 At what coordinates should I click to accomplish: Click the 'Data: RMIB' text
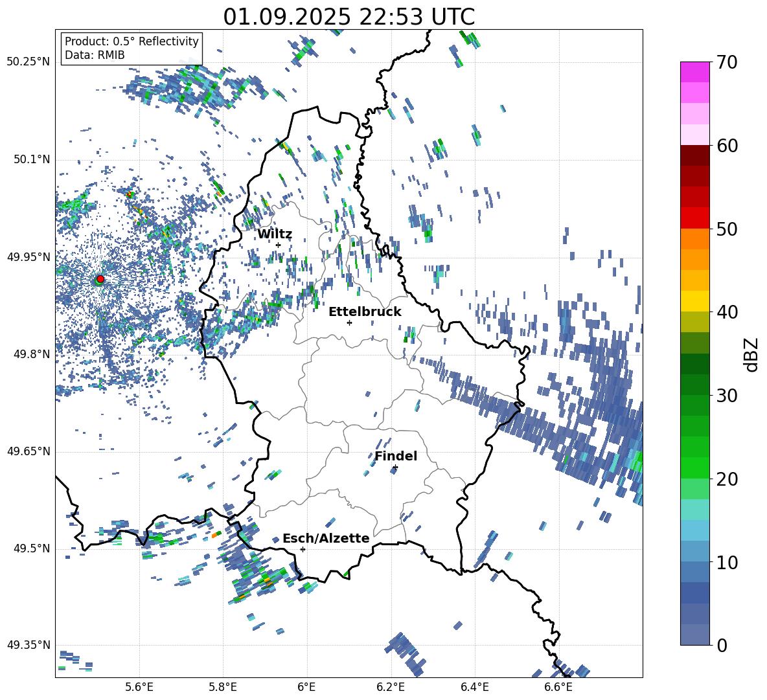pos(95,55)
